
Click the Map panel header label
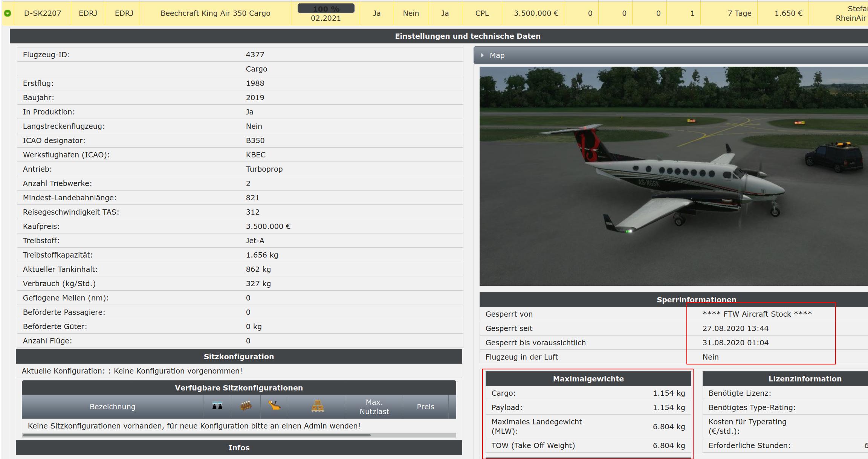pyautogui.click(x=497, y=55)
